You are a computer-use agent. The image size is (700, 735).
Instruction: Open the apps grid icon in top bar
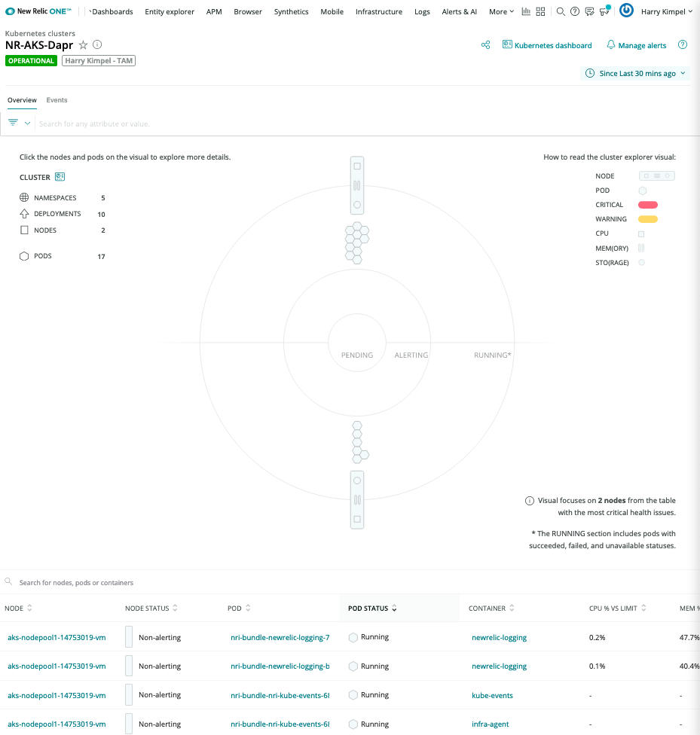[541, 11]
